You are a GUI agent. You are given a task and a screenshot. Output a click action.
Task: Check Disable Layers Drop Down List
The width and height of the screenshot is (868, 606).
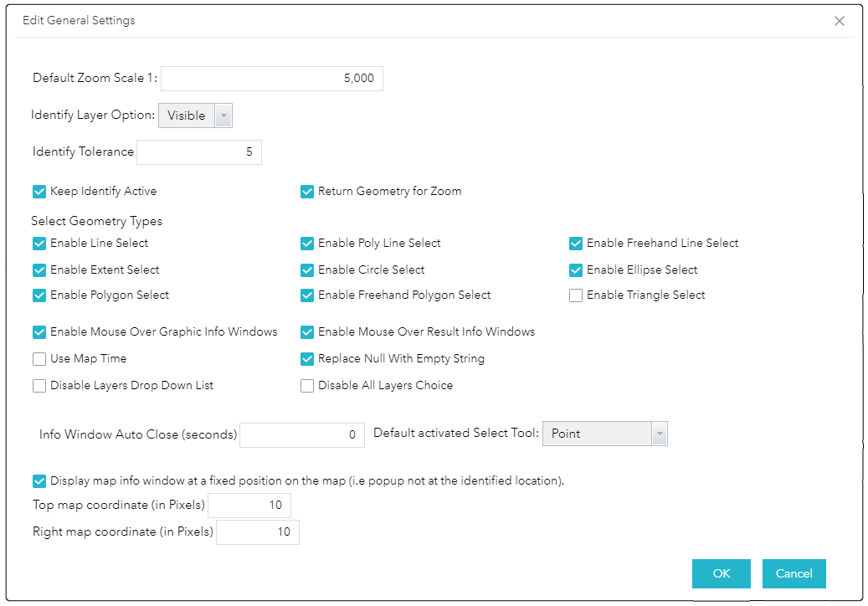(39, 385)
